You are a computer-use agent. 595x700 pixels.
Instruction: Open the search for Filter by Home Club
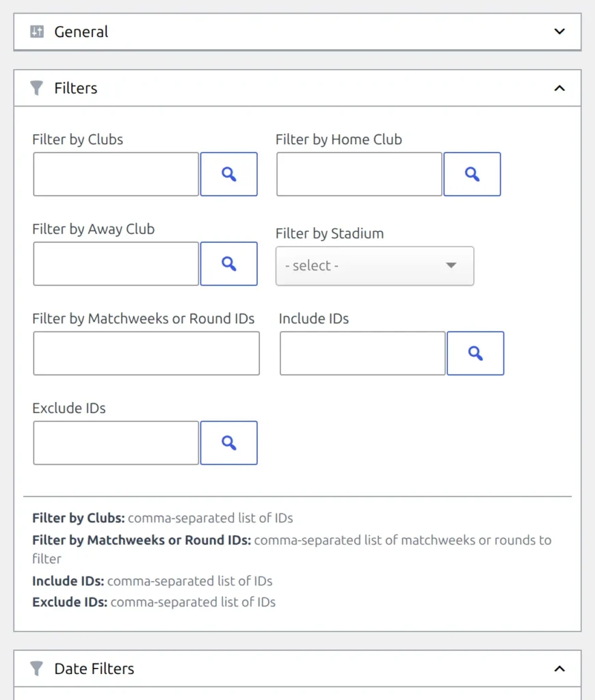click(x=472, y=174)
